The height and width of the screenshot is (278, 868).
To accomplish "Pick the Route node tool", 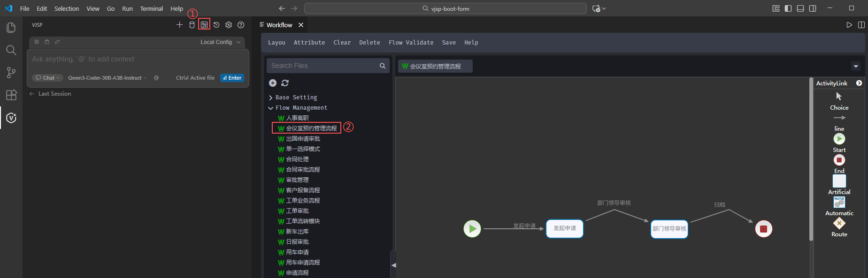I will [839, 224].
